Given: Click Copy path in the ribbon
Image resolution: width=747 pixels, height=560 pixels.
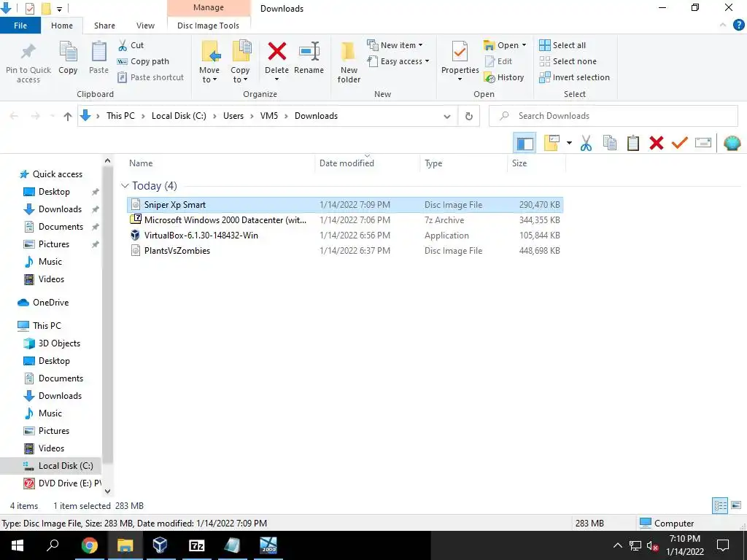Looking at the screenshot, I should click(x=144, y=61).
